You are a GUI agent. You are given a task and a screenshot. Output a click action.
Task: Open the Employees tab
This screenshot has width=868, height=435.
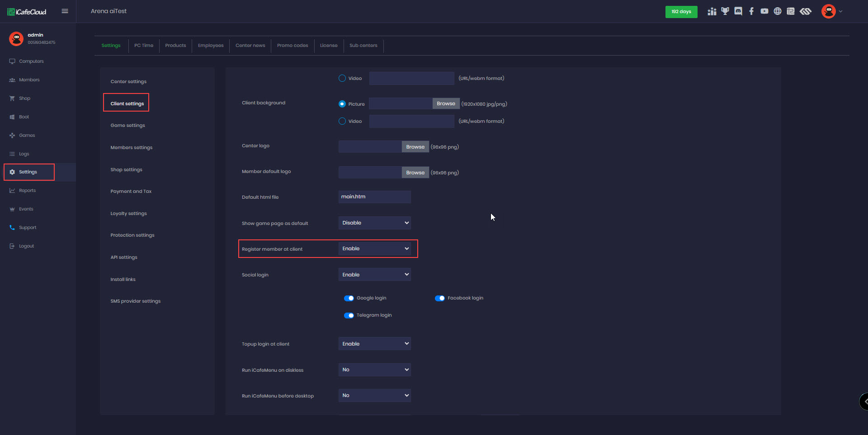coord(211,46)
